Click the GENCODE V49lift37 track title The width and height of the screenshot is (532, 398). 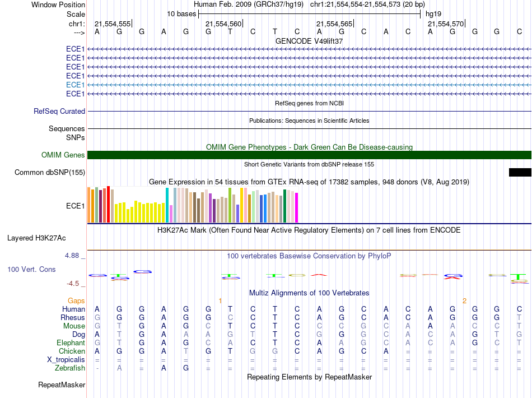coord(309,41)
